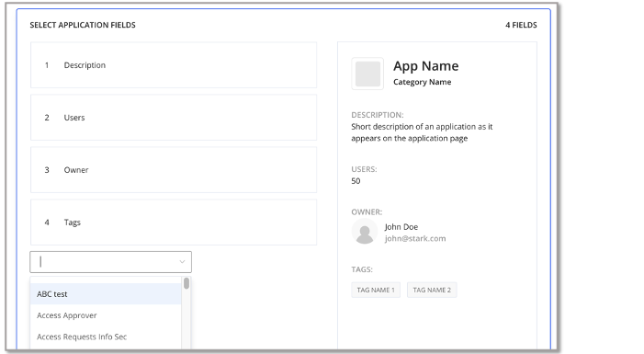Click the john@stark.com email text
The width and height of the screenshot is (644, 354).
(415, 238)
